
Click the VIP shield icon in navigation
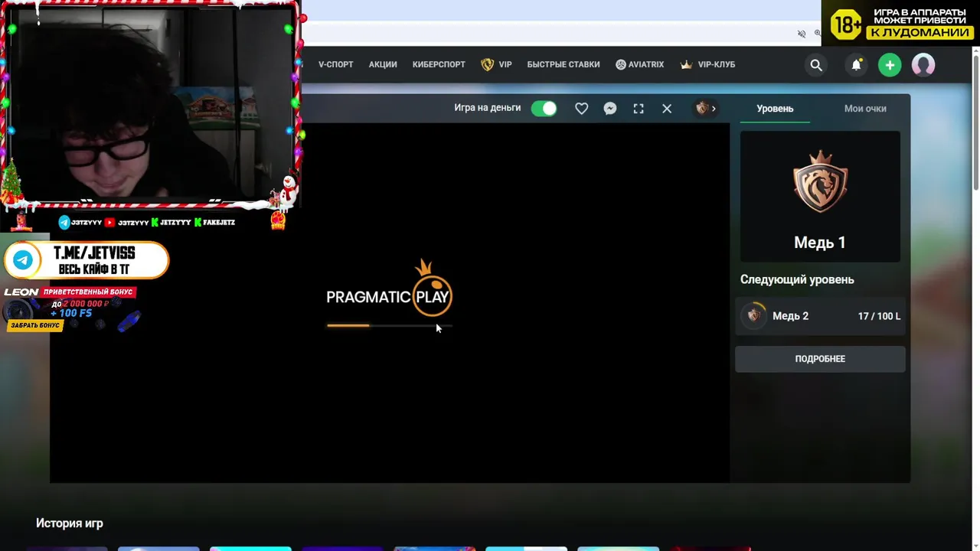(487, 65)
